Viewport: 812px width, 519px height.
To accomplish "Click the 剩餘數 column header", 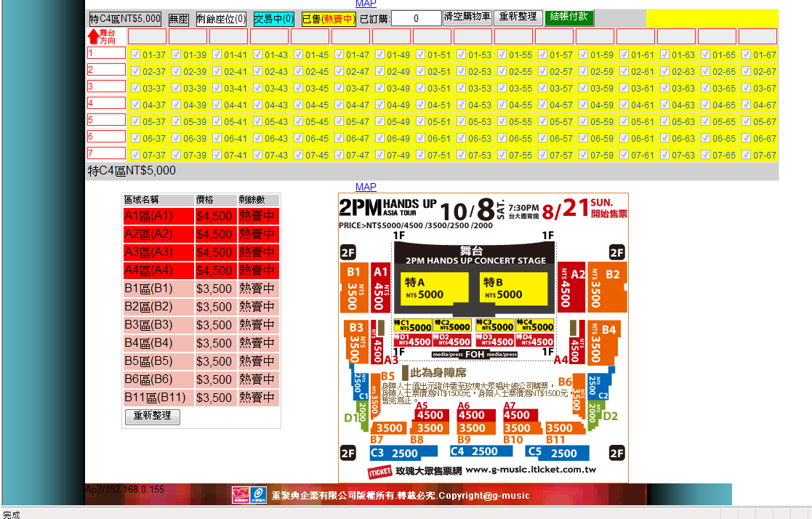I will [258, 200].
